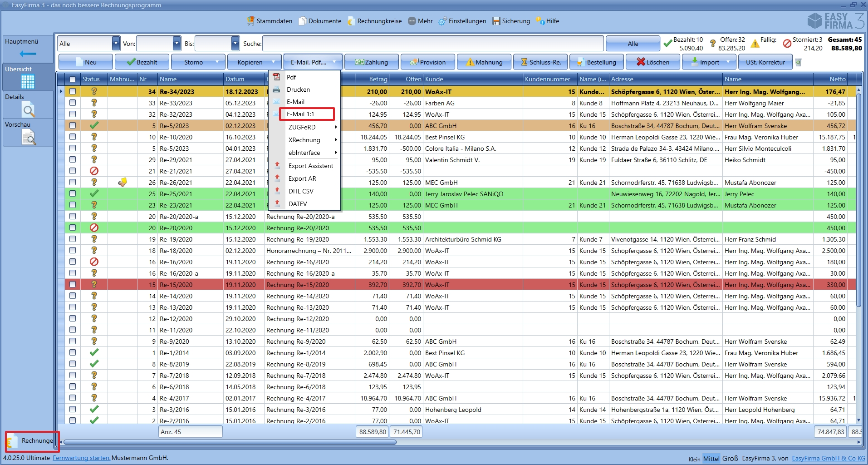Click the horizontal scrollbar thumb
868x465 pixels.
[230, 442]
